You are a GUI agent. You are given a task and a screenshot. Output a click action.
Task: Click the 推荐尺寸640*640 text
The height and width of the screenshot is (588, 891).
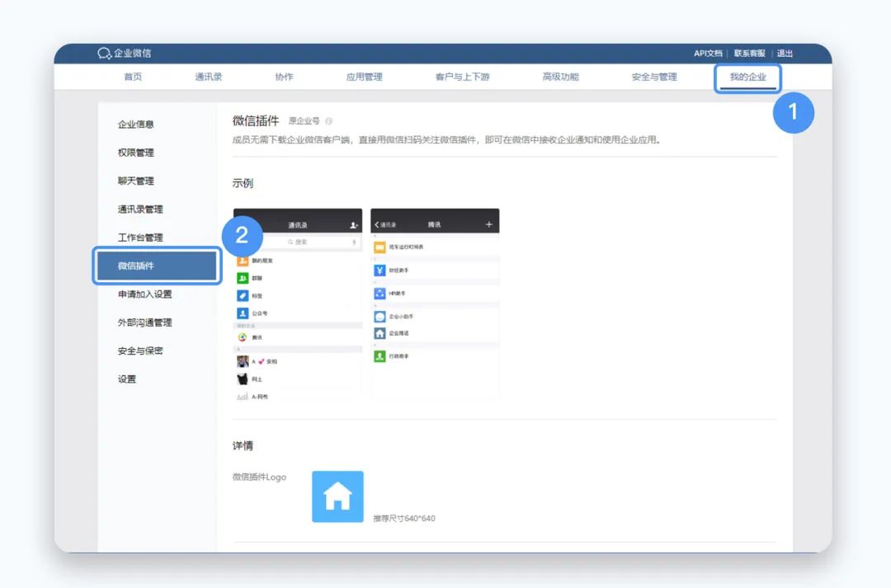tap(404, 518)
